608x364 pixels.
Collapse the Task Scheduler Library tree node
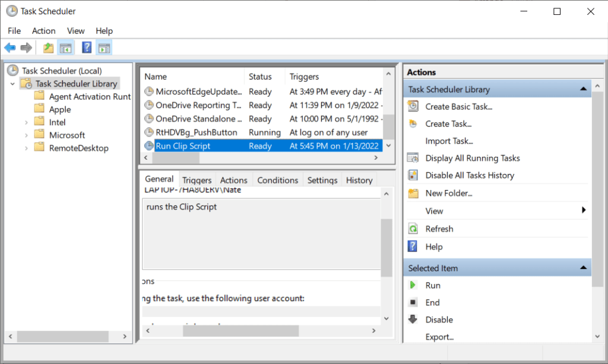[13, 84]
